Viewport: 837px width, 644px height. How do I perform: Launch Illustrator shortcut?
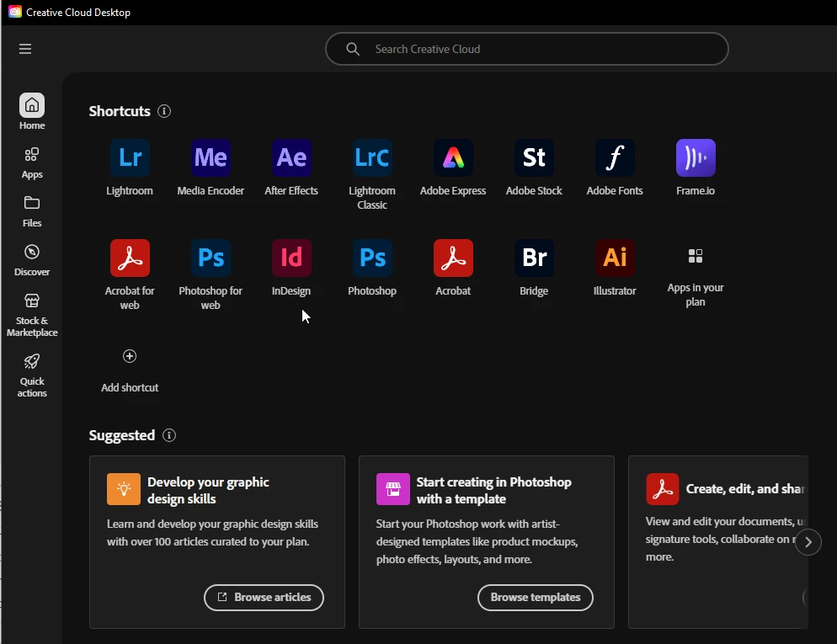point(615,258)
